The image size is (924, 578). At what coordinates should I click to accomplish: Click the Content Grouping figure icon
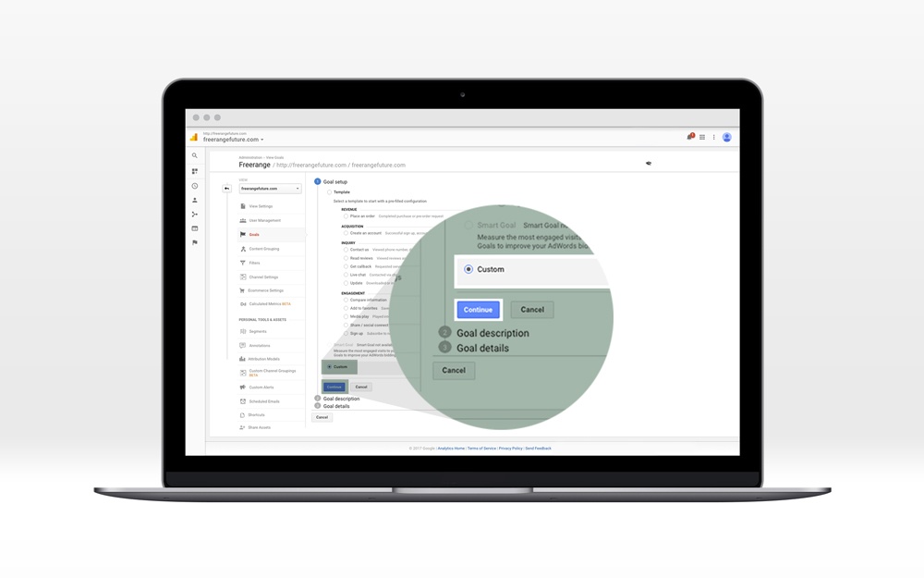tap(243, 249)
